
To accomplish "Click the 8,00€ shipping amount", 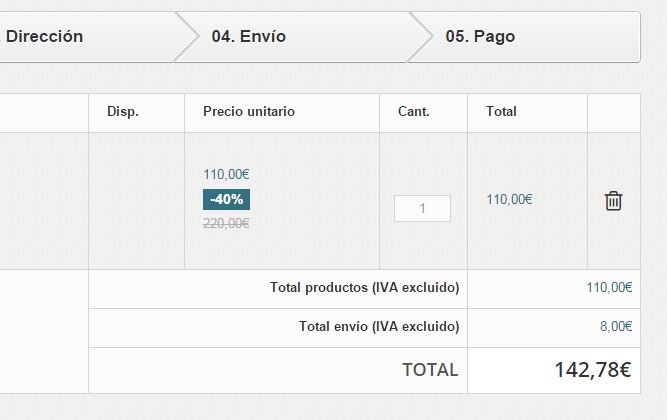I will tap(616, 326).
